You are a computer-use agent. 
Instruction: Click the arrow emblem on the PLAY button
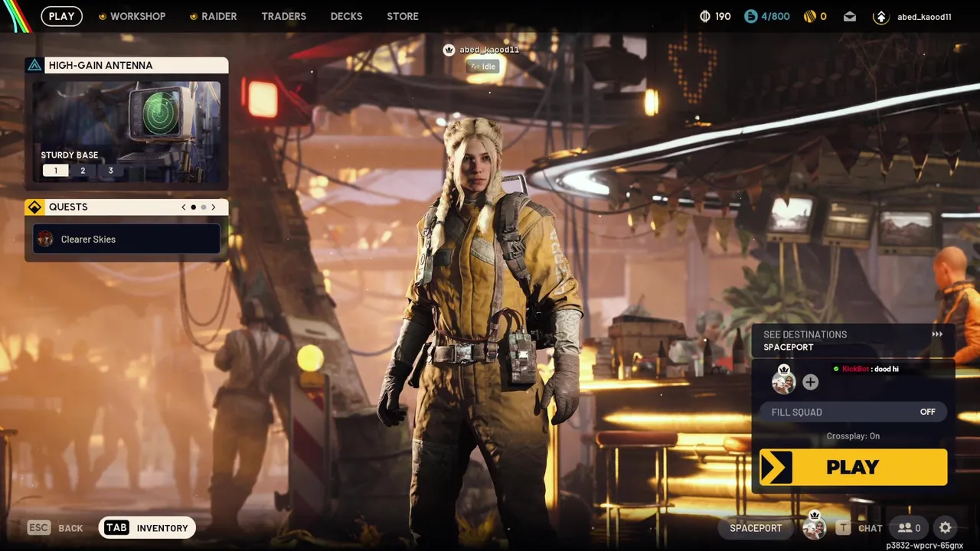(775, 467)
